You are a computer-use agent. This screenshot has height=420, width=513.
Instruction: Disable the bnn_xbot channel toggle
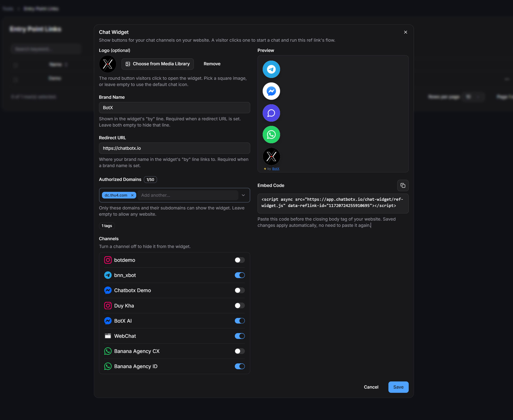[240, 275]
